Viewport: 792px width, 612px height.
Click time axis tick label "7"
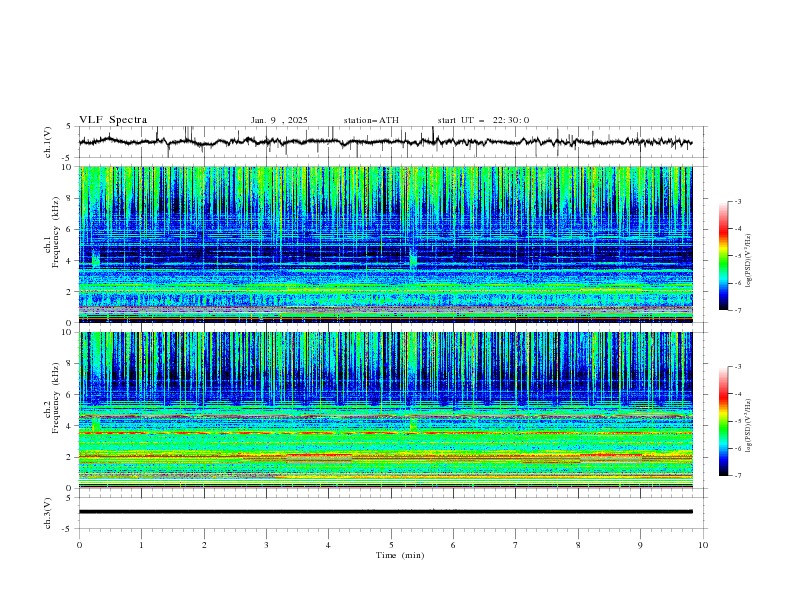click(x=516, y=545)
